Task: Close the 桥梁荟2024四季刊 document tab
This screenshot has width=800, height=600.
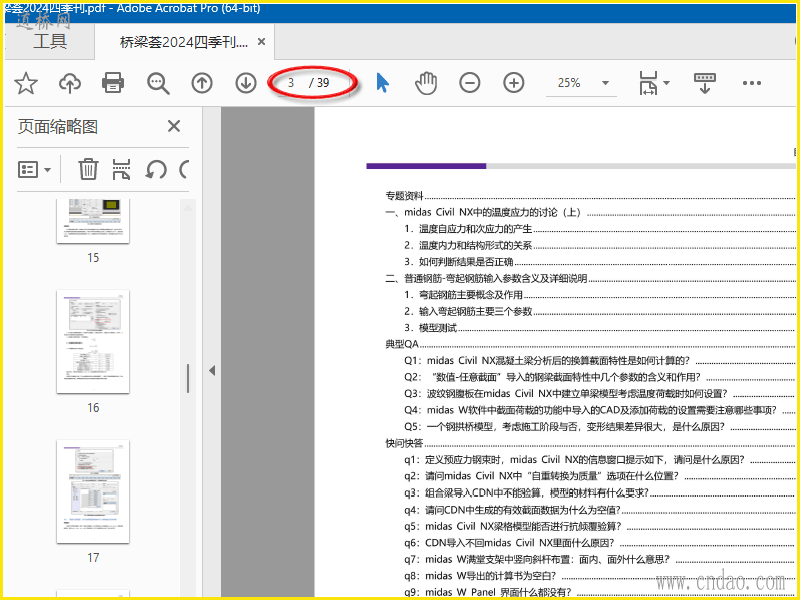Action: tap(261, 42)
